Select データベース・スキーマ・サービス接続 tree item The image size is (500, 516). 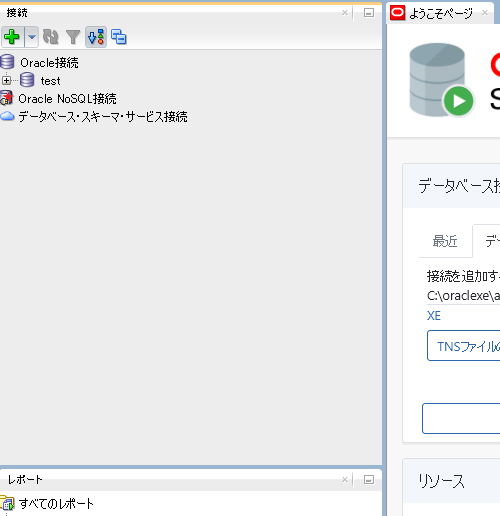(103, 117)
